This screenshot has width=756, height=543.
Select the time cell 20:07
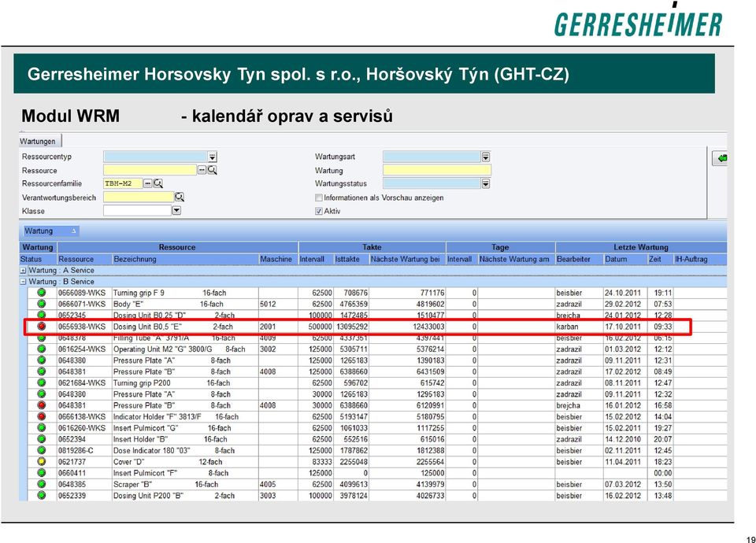tap(661, 439)
